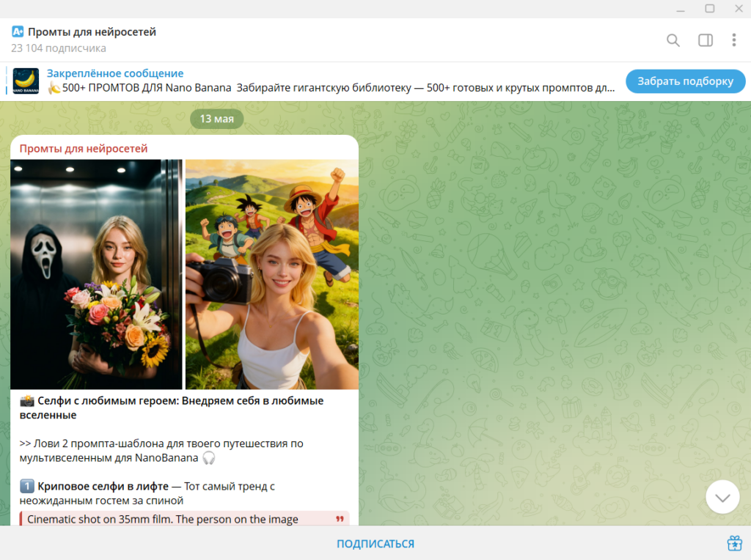Click the number 1 emoji before Криповое селфи
This screenshot has width=751, height=560.
coord(27,486)
